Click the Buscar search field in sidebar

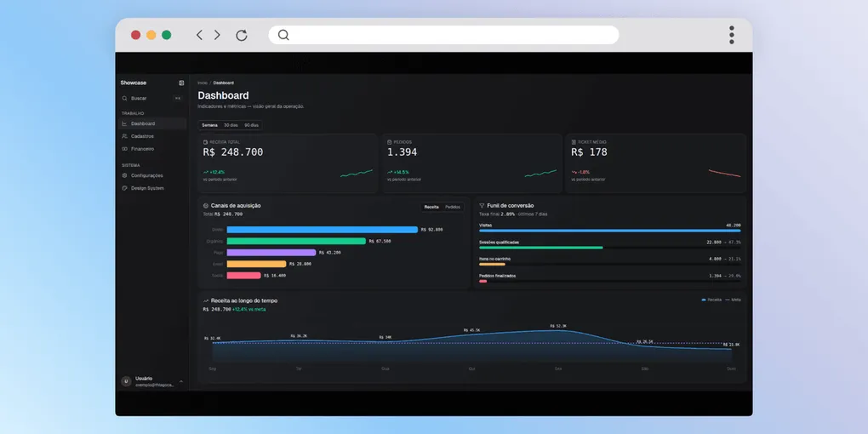point(151,98)
